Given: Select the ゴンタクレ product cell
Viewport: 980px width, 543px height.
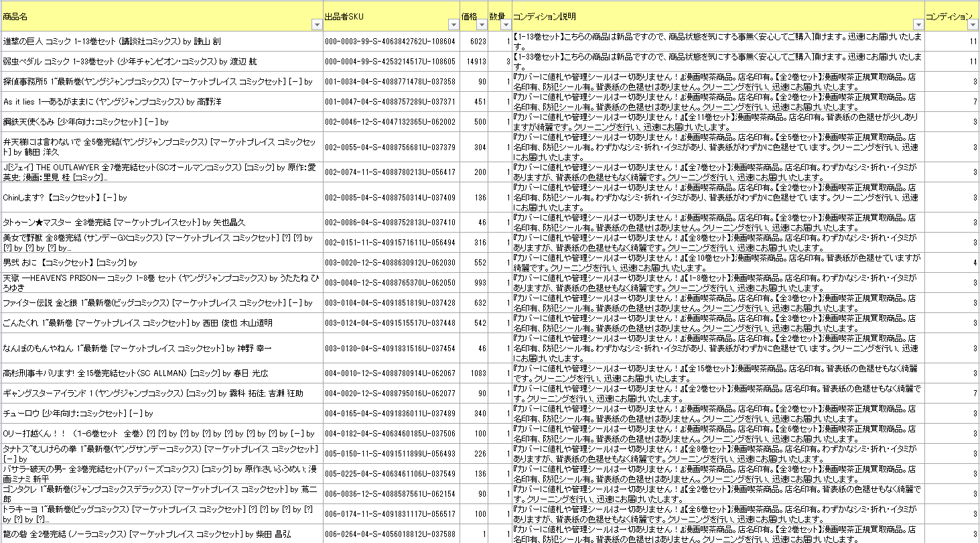Looking at the screenshot, I should 161,494.
